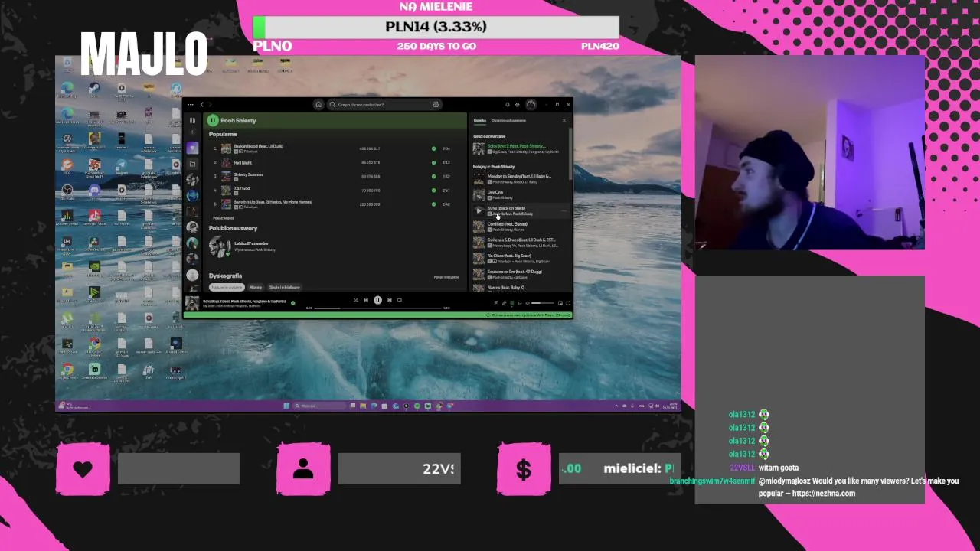Adjust the Spotify volume slider
Viewport: 980px width, 551px height.
click(543, 303)
